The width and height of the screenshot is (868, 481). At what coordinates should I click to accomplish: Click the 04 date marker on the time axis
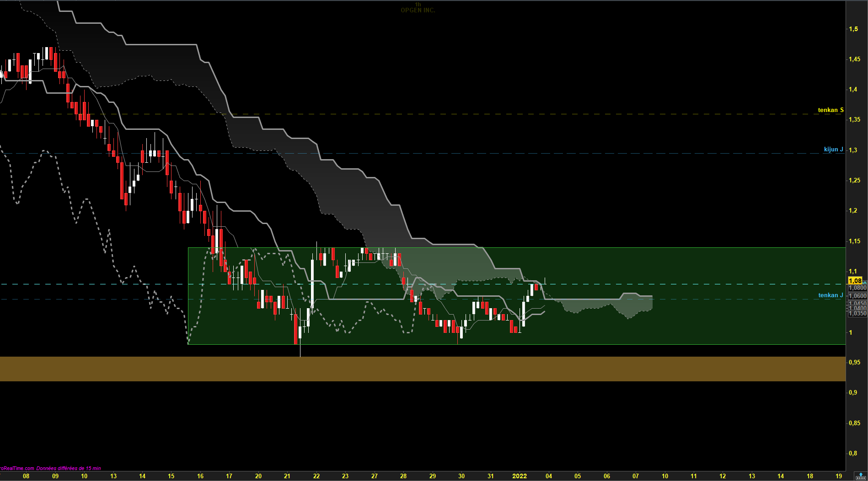tap(549, 476)
